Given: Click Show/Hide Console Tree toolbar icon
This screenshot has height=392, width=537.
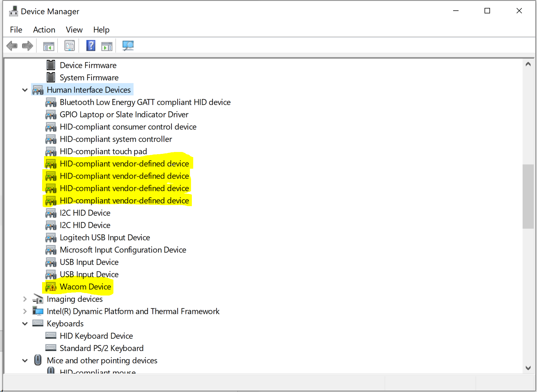Looking at the screenshot, I should tap(49, 46).
